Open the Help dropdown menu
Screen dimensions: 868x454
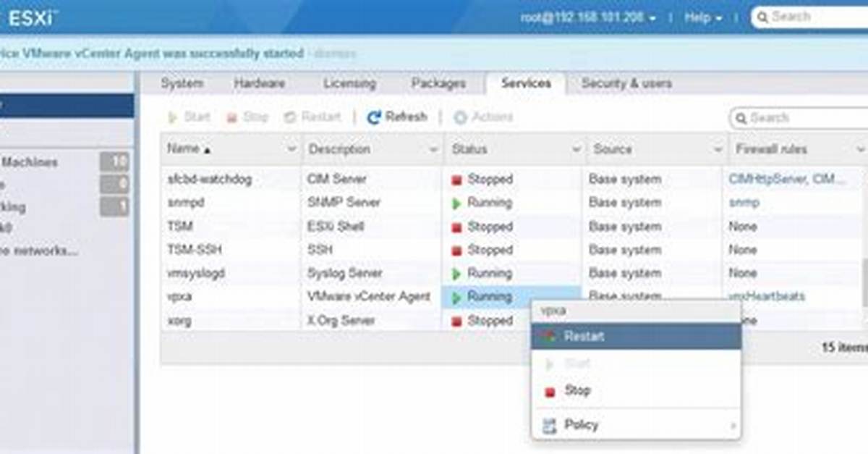703,17
